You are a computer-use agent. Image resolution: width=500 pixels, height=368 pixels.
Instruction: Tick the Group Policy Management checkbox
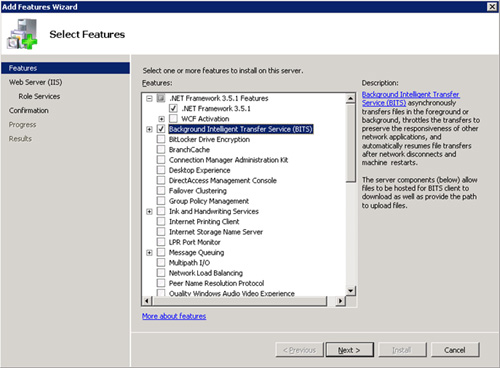161,201
